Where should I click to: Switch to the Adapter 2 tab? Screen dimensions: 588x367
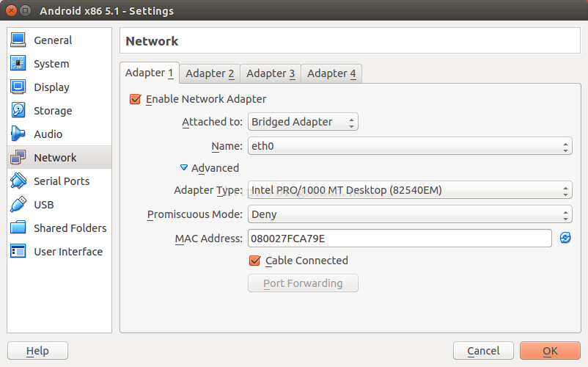pyautogui.click(x=210, y=73)
